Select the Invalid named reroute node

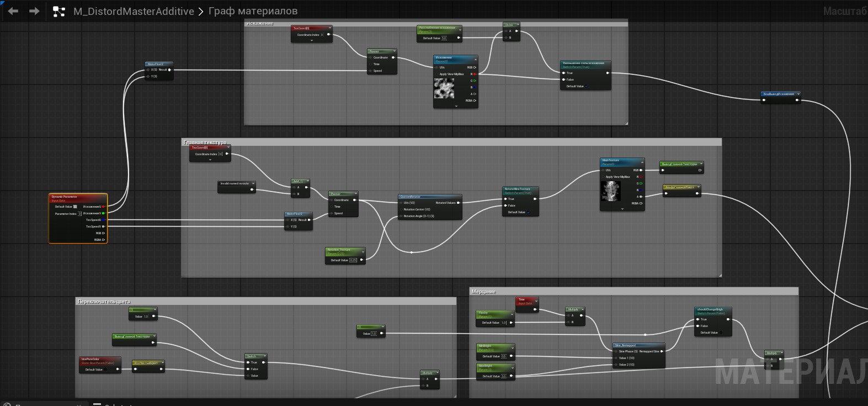[237, 186]
